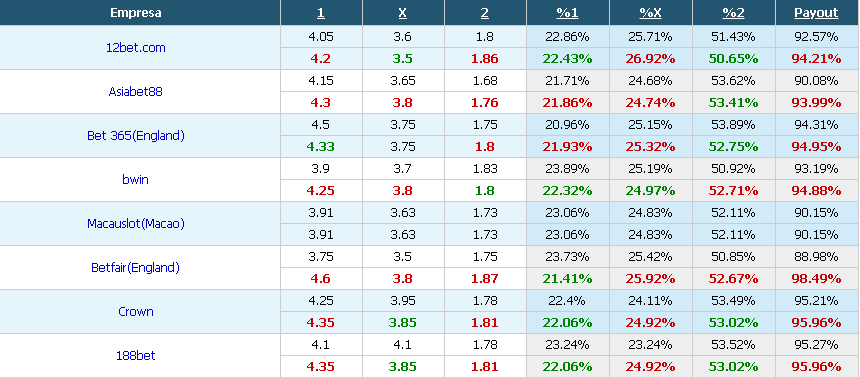Sort by %2 column header
The width and height of the screenshot is (860, 377).
[x=733, y=13]
